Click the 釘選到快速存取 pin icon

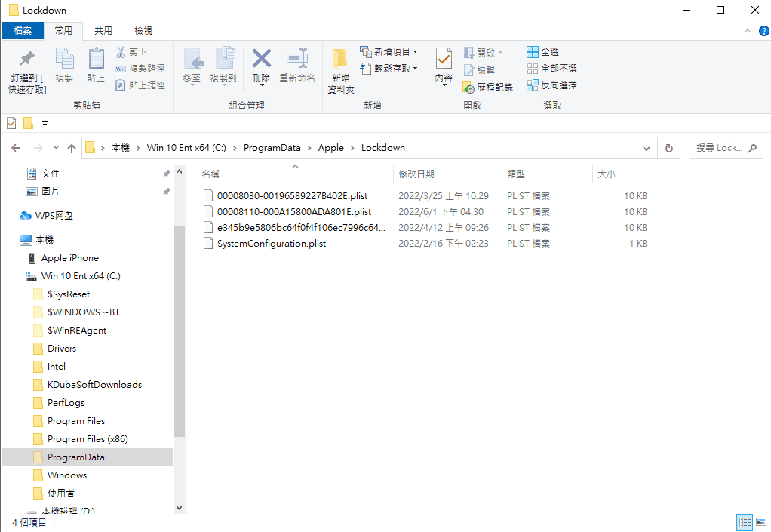[x=27, y=59]
